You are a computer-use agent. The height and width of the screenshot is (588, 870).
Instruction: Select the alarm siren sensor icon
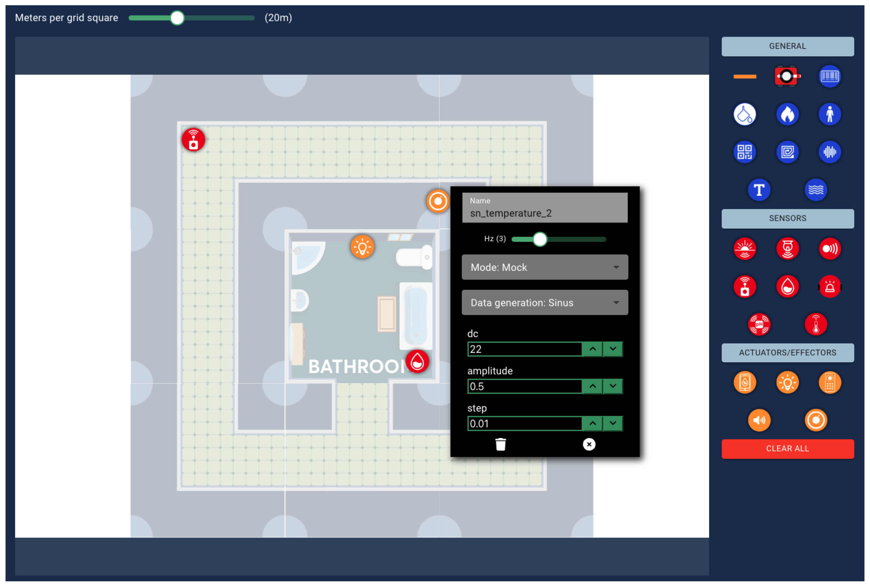point(830,287)
